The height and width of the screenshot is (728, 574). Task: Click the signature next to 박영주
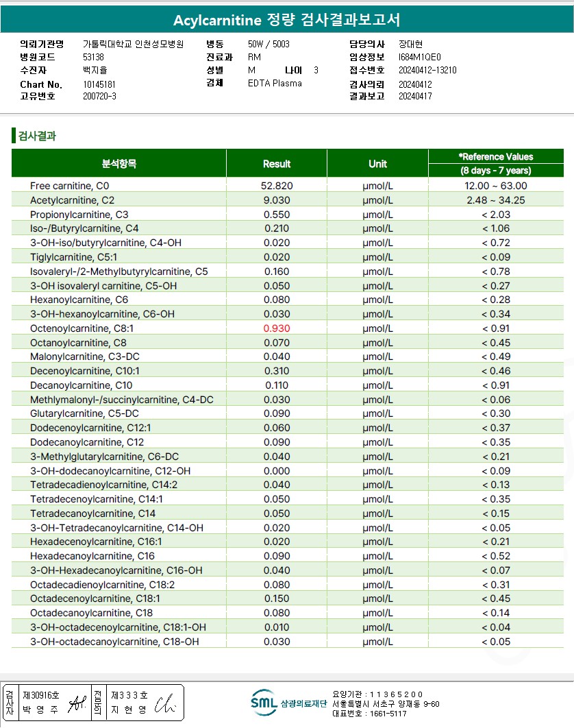pos(77,703)
